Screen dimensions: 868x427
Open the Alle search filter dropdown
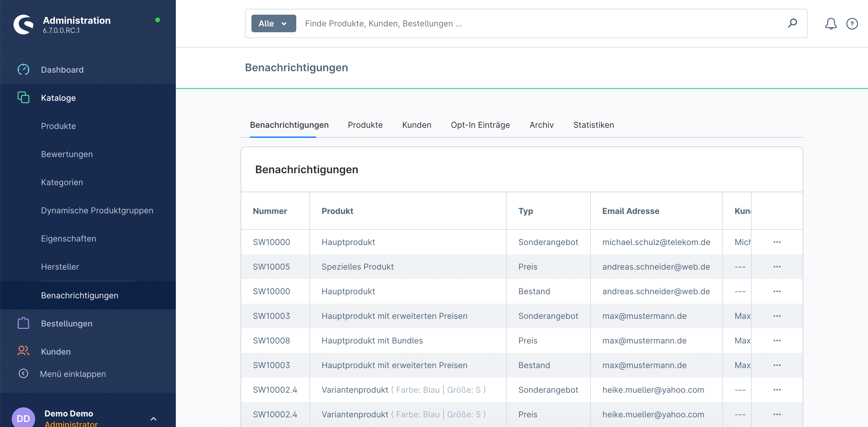click(274, 23)
